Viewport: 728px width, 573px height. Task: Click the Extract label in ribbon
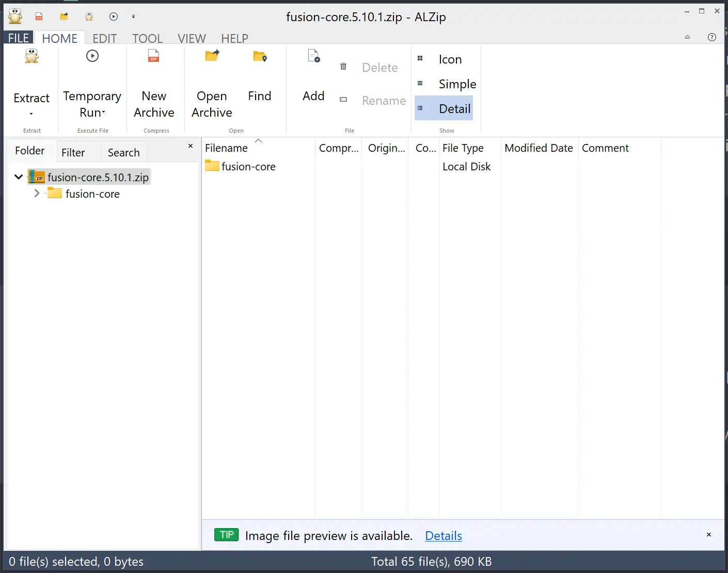click(x=31, y=98)
